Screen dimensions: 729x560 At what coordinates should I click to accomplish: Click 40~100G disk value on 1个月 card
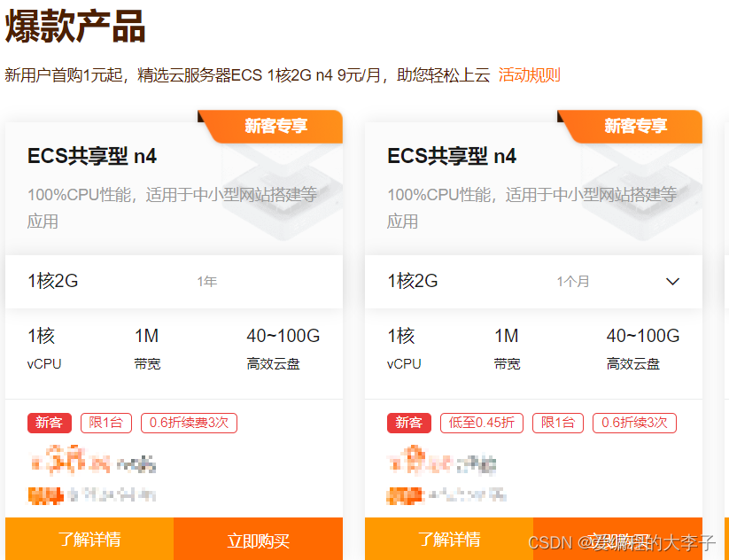pos(643,336)
